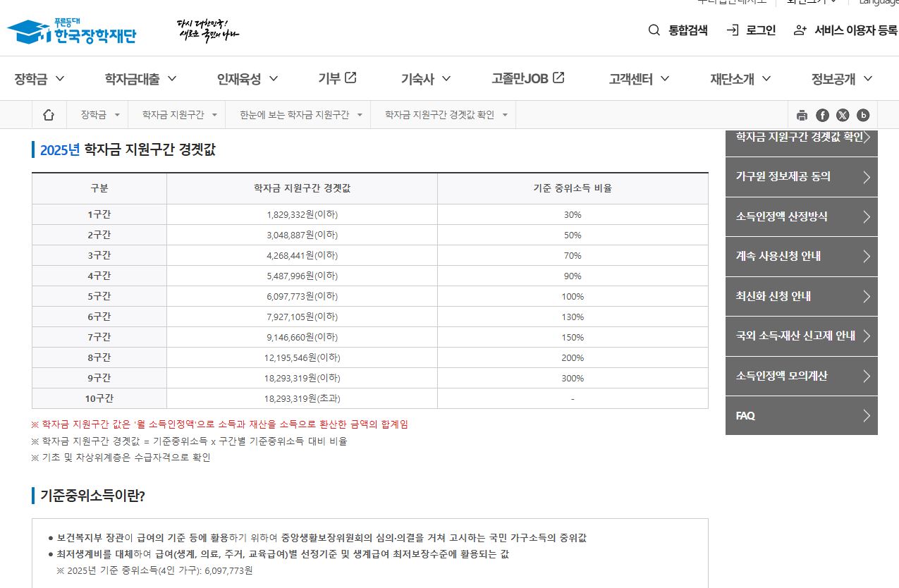The width and height of the screenshot is (899, 588).
Task: Select the 1구간 row label
Action: (99, 214)
